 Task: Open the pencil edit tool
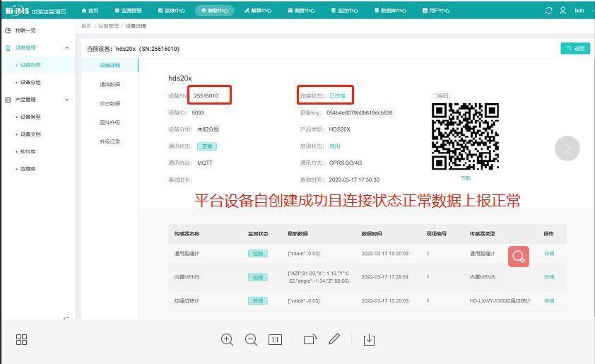click(334, 339)
